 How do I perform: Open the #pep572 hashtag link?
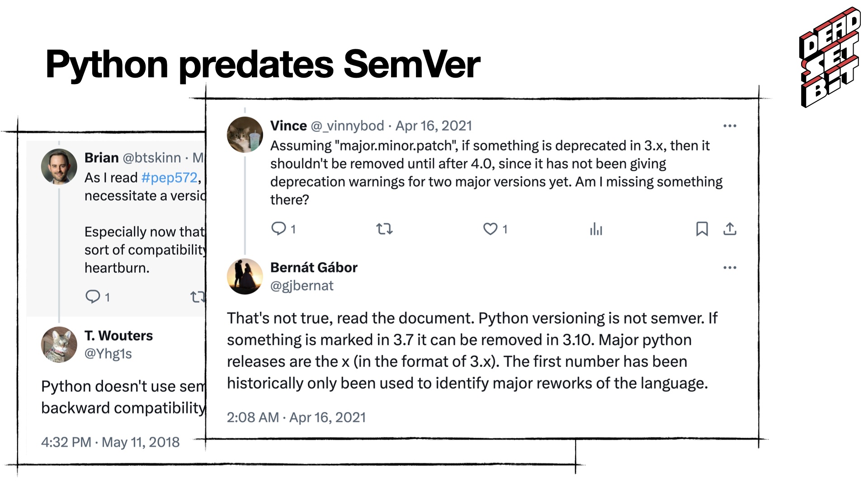(x=169, y=178)
